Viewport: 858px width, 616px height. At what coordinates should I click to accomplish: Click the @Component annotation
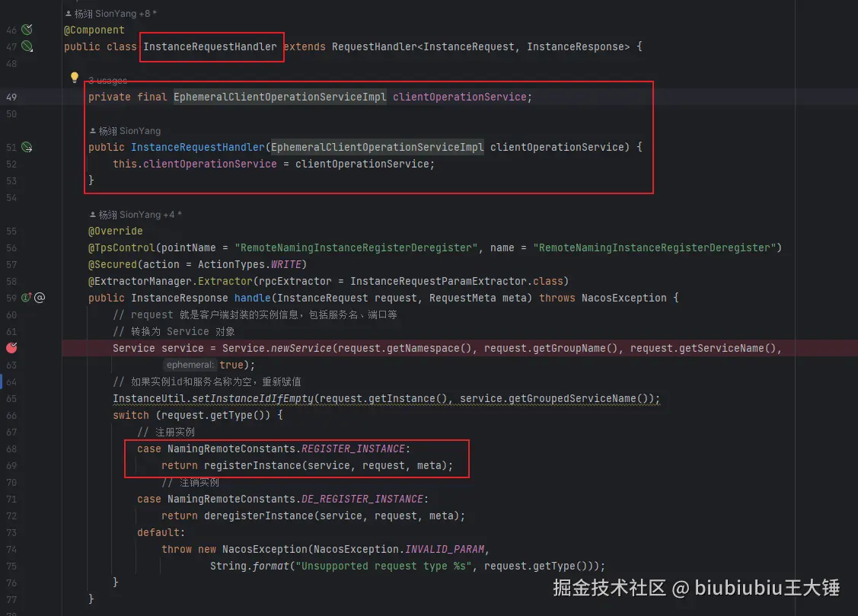tap(94, 30)
